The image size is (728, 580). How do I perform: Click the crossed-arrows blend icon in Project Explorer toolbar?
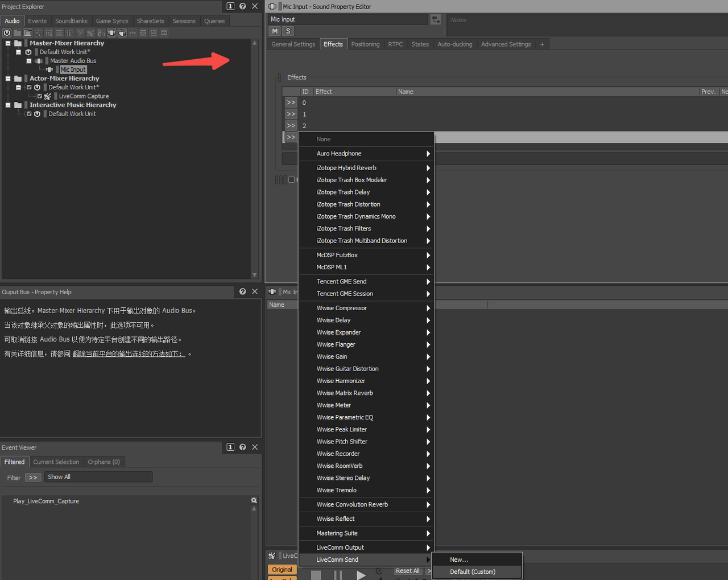tap(80, 33)
